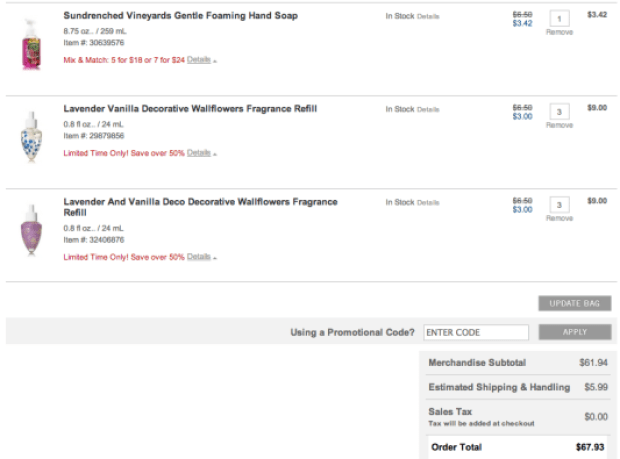Screen dimensions: 620x459
Task: Apply the promotional code
Action: pyautogui.click(x=575, y=332)
